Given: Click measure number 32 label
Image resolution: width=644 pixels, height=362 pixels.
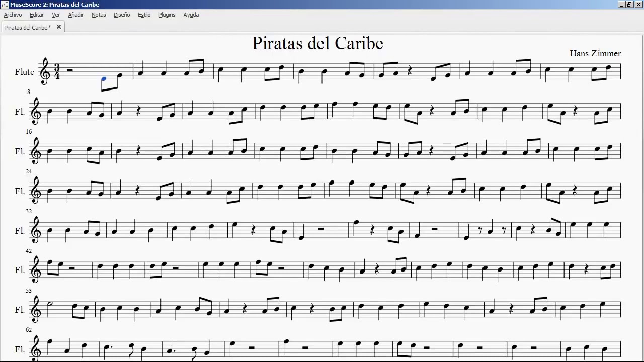Looking at the screenshot, I should [x=29, y=211].
